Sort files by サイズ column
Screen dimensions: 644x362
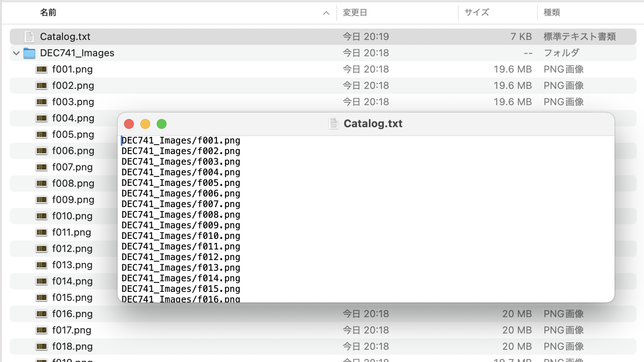[477, 13]
